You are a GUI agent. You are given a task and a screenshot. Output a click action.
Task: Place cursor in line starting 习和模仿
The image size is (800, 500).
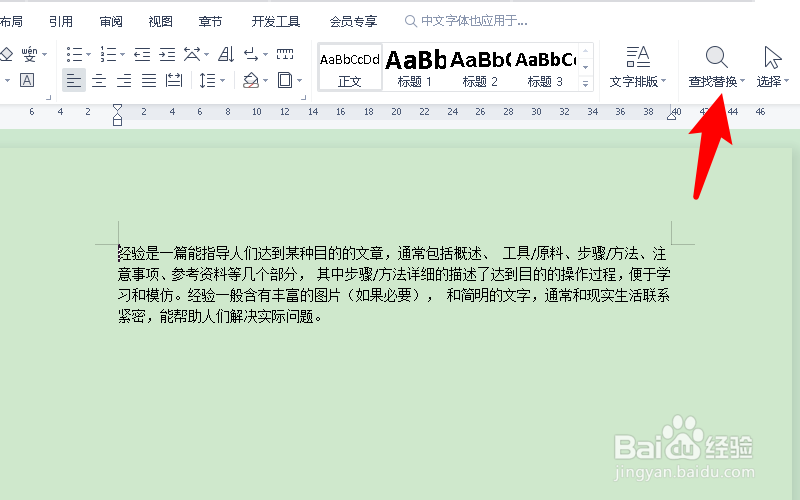click(393, 295)
